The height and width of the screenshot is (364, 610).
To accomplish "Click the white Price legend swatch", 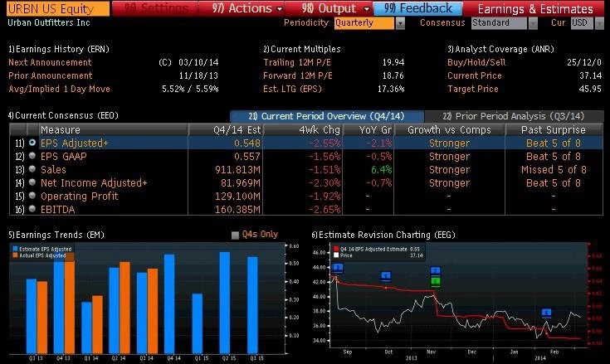I will click(336, 255).
